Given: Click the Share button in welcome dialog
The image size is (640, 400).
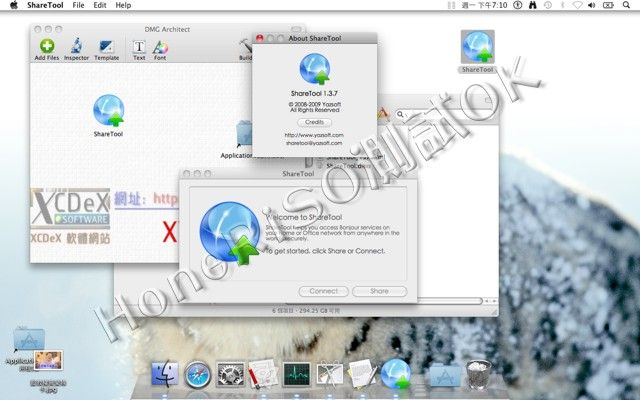Looking at the screenshot, I should click(379, 291).
